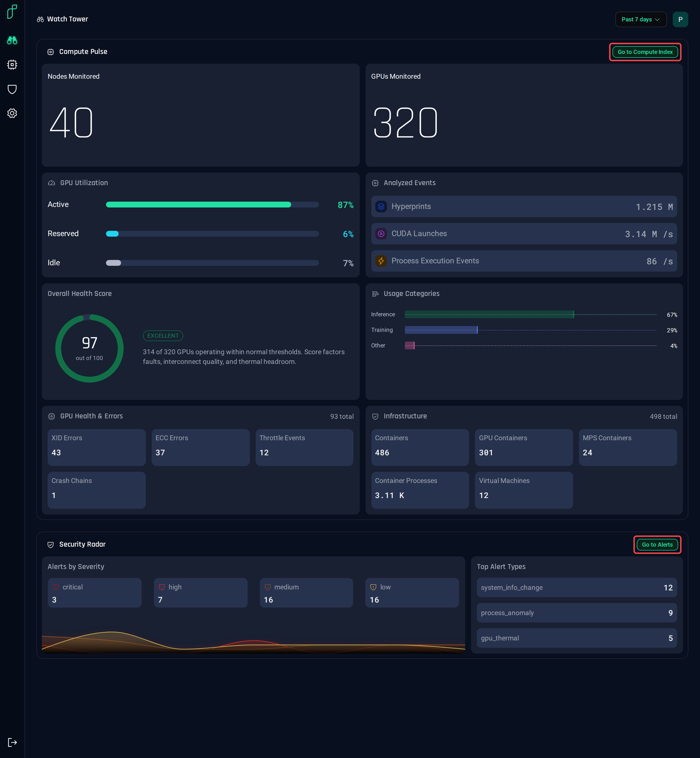Click the process_anomaly alert row
The image size is (700, 758).
577,613
